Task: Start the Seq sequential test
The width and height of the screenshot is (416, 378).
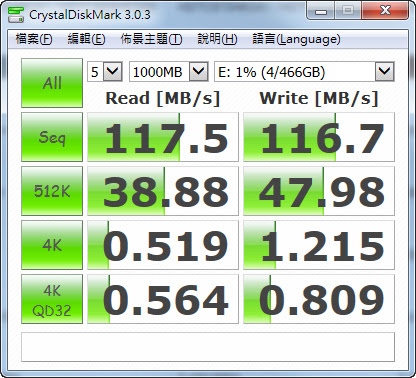Action: 52,137
